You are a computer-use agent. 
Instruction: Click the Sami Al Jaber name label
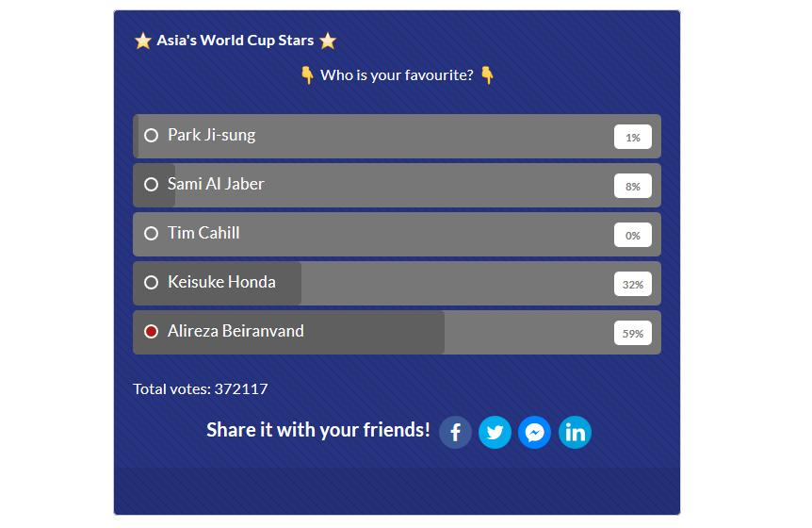[x=216, y=184]
